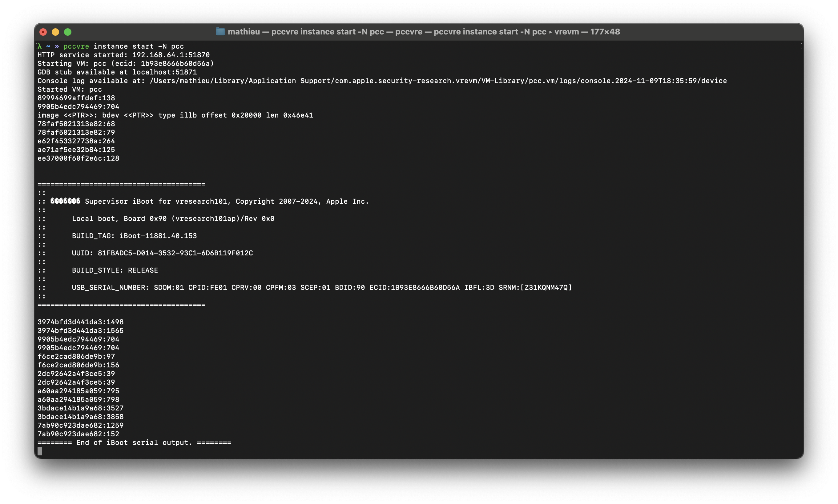Click the Started VM: pcc line
838x504 pixels.
(x=69, y=89)
